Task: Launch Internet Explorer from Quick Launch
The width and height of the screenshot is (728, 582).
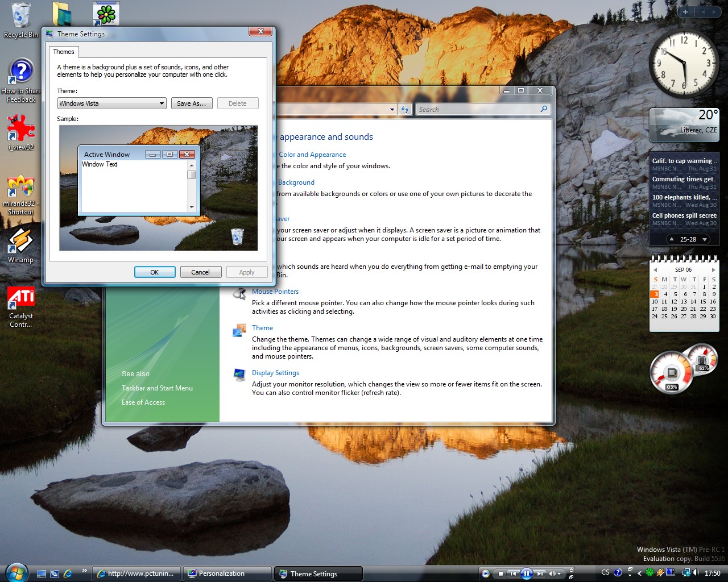Action: point(68,573)
